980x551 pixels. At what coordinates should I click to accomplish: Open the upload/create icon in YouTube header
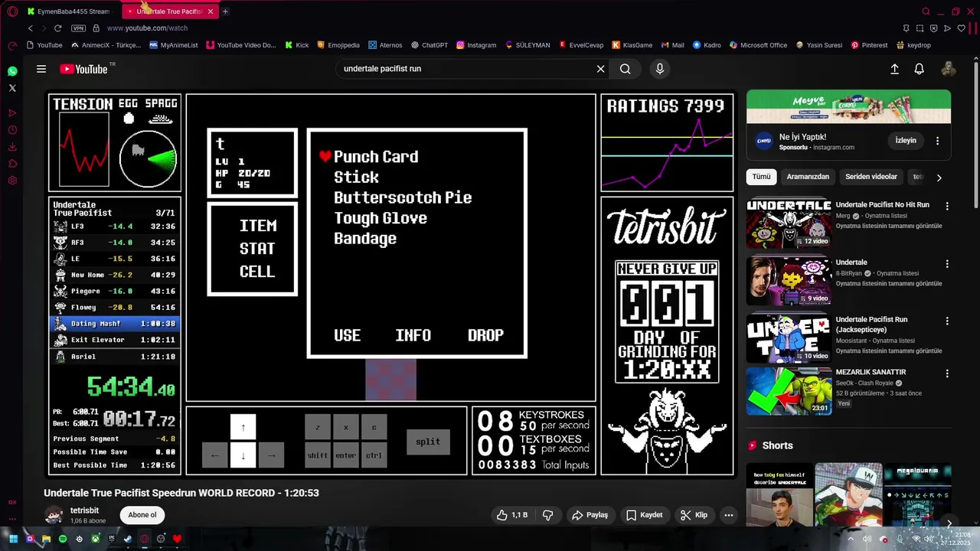[894, 69]
